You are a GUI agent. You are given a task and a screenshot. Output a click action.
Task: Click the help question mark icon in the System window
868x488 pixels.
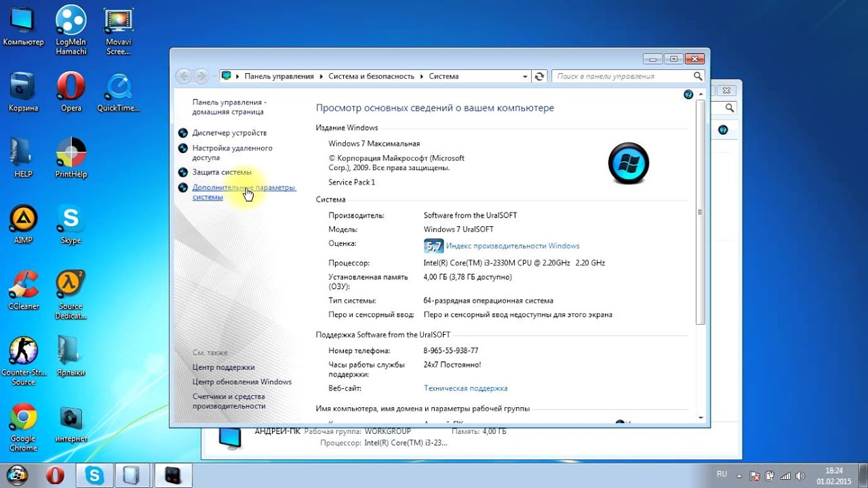(689, 95)
